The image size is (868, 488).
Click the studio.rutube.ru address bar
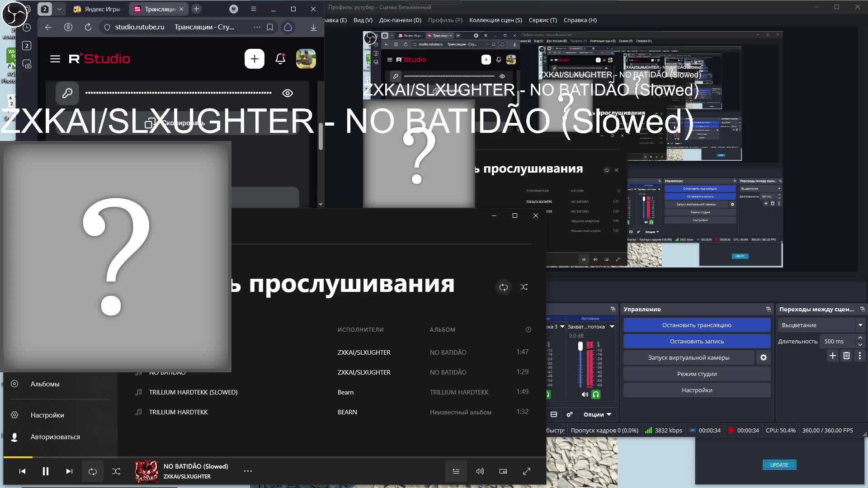tap(140, 27)
